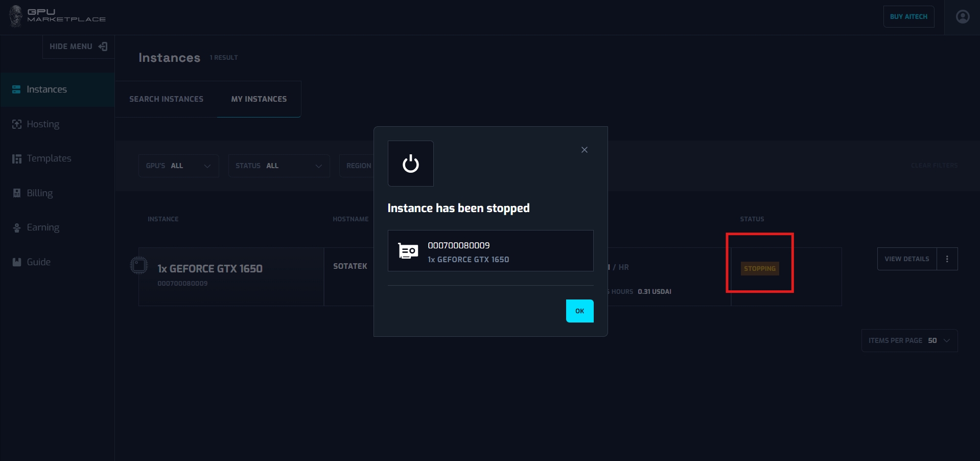Close the stopped instance dialog
This screenshot has width=980, height=461.
pyautogui.click(x=584, y=150)
